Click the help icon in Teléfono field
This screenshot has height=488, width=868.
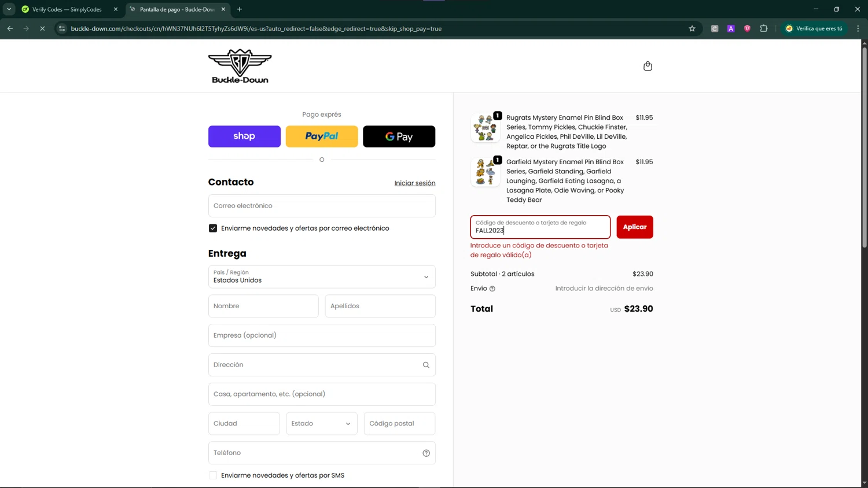(426, 453)
